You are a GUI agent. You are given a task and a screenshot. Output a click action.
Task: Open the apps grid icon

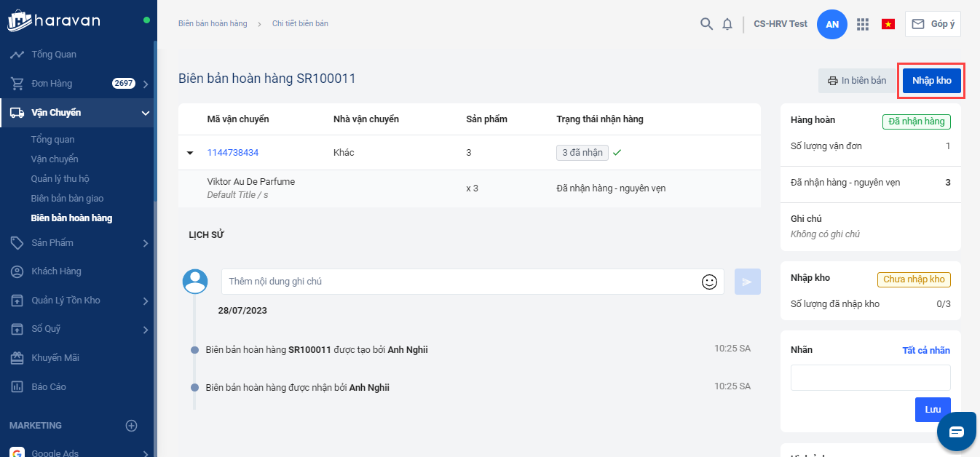pos(863,24)
